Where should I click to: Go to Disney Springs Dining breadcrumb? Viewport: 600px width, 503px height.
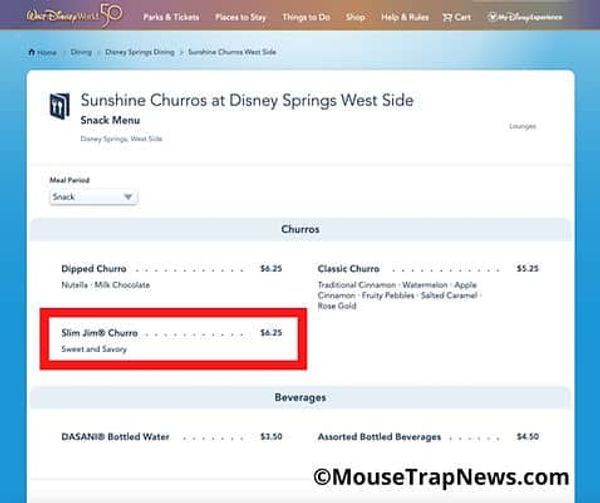[140, 52]
